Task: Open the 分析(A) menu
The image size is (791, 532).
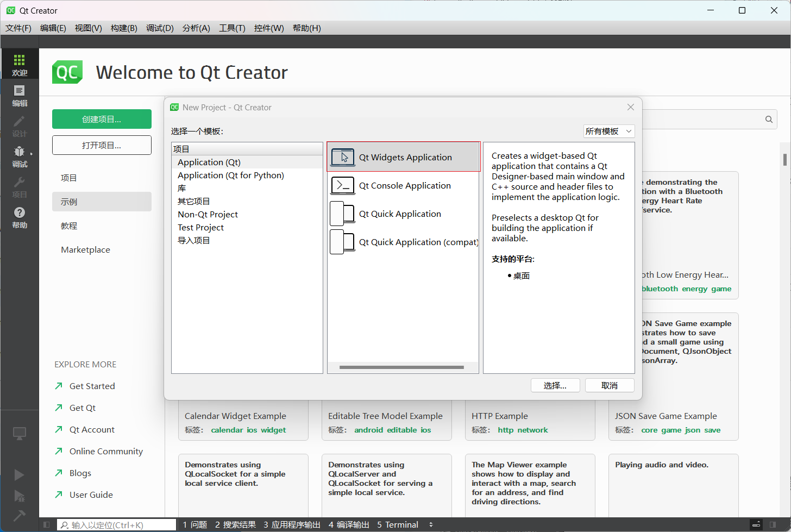Action: (196, 28)
